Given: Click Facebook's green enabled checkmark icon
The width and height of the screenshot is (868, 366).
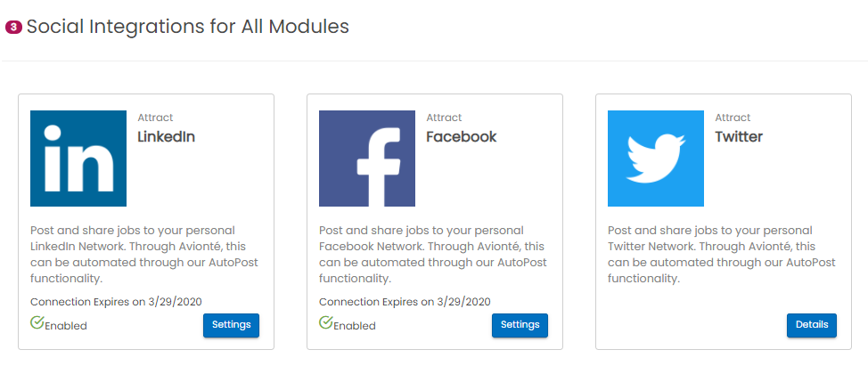Looking at the screenshot, I should coord(326,322).
